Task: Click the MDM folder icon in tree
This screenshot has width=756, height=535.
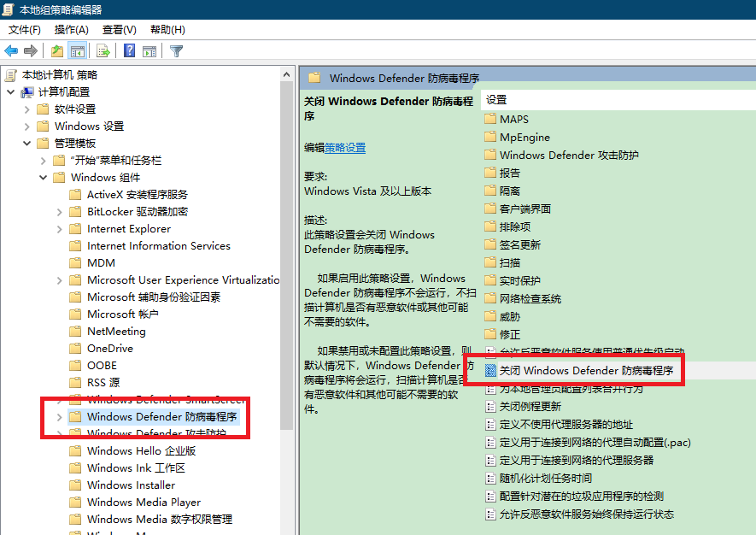Action: 75,263
